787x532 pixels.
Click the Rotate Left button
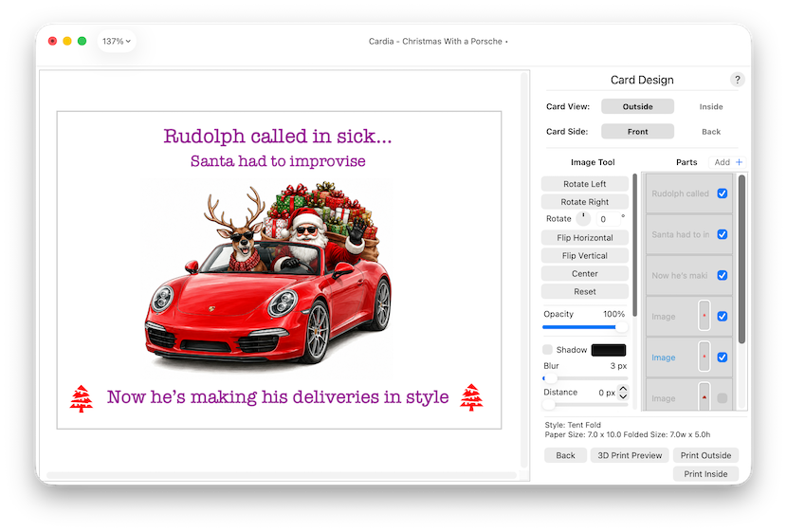[585, 184]
